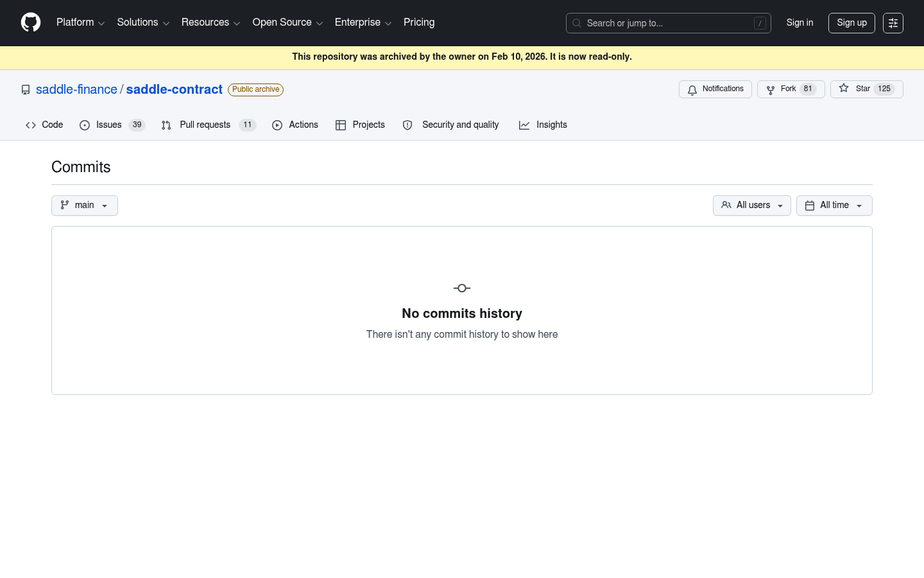The width and height of the screenshot is (924, 578).
Task: Click the archived repository notice banner text
Action: 462,57
